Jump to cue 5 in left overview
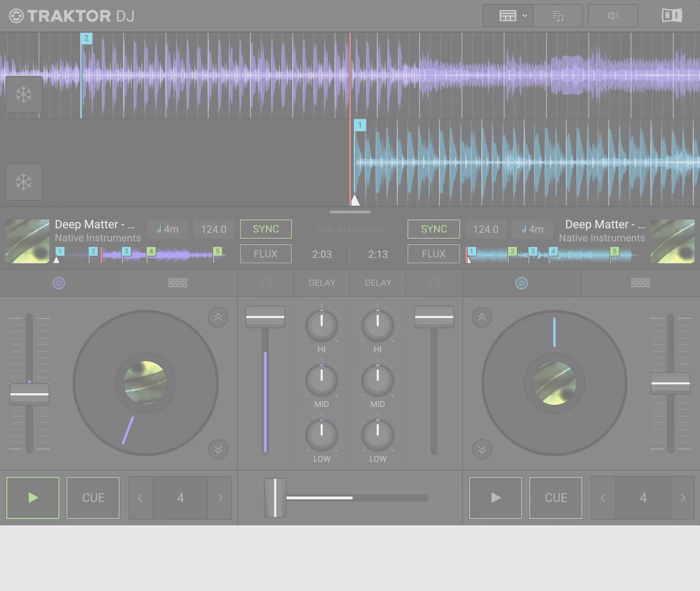Viewport: 700px width, 591px height. (217, 251)
